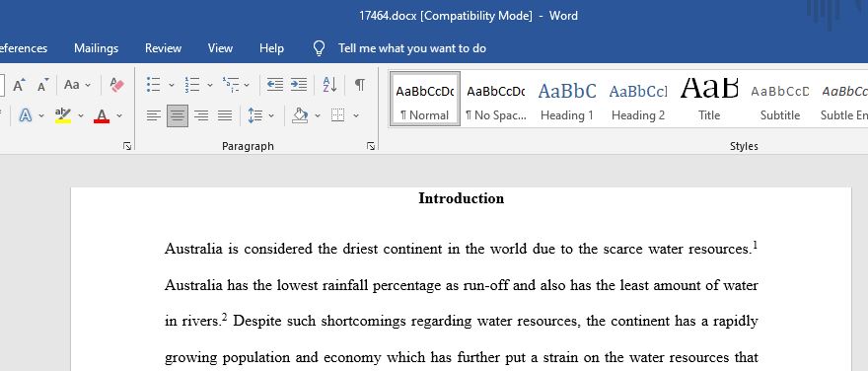
Task: Click the Decrease Indent icon
Action: 274,85
